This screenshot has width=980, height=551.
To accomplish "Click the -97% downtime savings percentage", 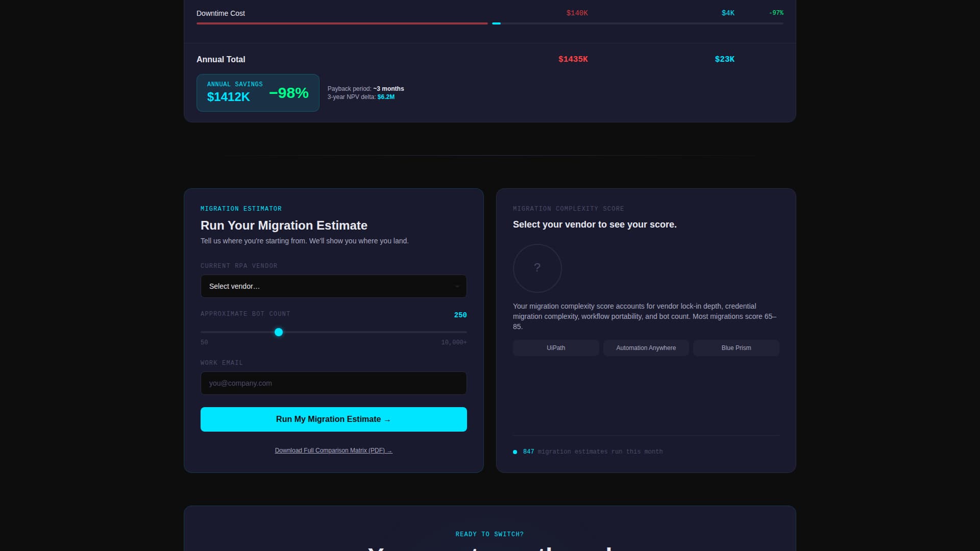I will tap(775, 12).
